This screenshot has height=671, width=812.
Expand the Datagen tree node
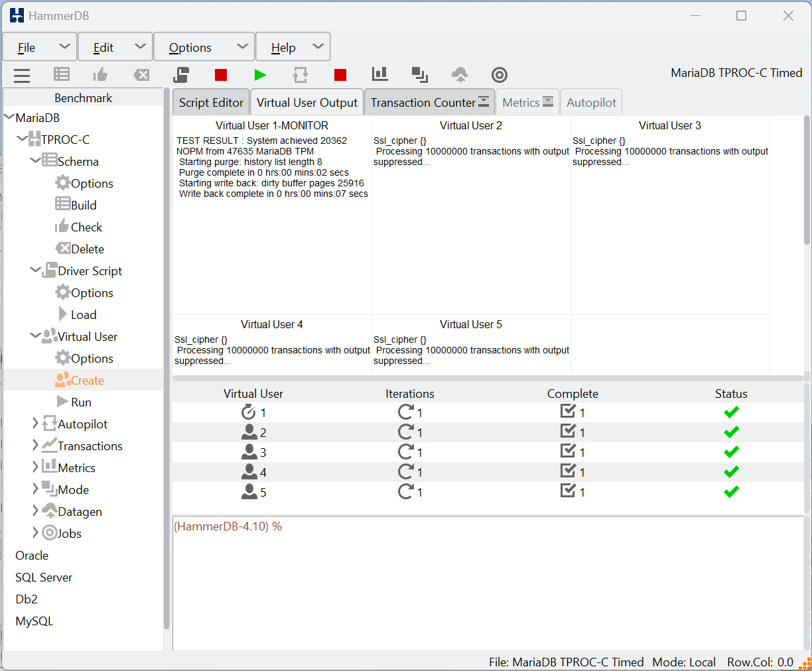coord(36,511)
